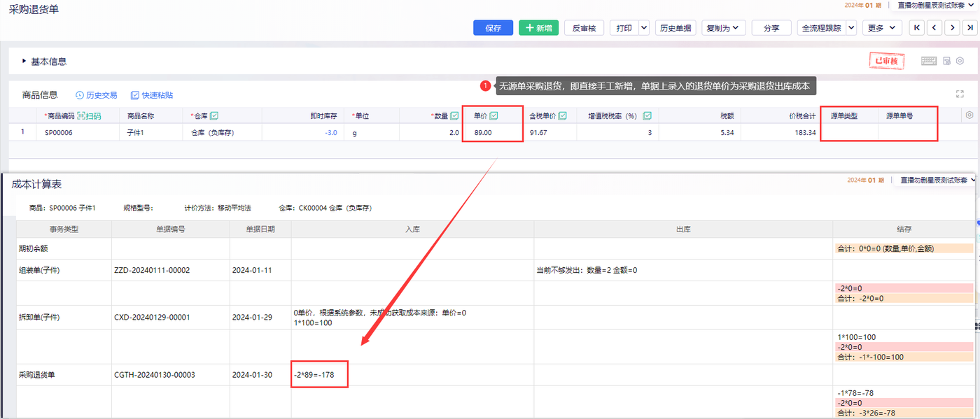Image resolution: width=980 pixels, height=419 pixels.
Task: Open the 更多 dropdown menu
Action: 881,28
